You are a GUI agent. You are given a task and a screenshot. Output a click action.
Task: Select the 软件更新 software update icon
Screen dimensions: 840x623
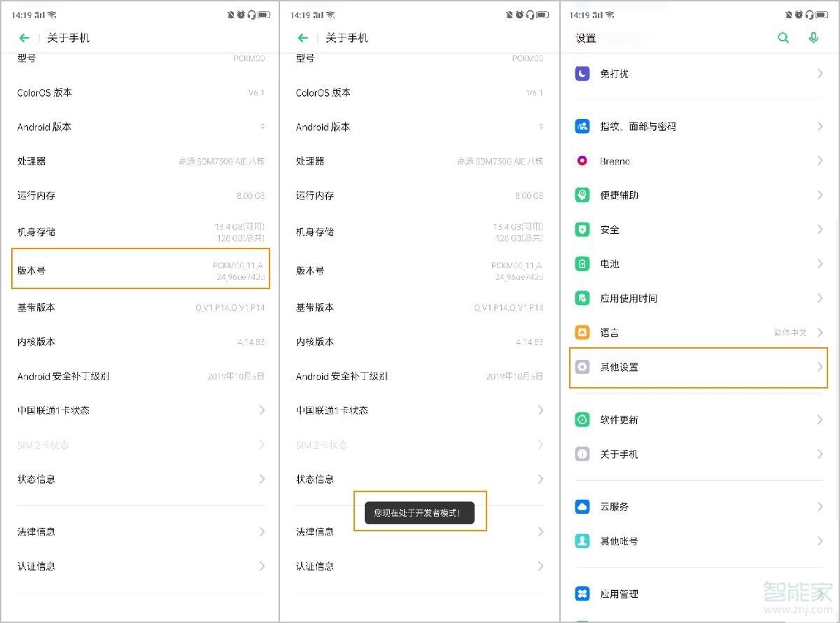point(582,419)
